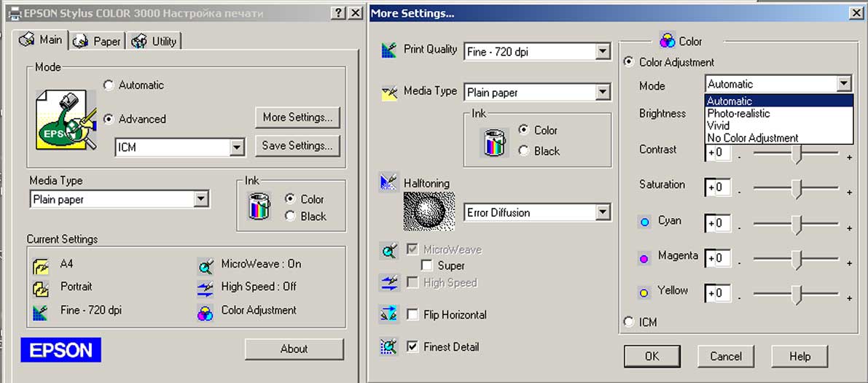Click the Save Settings... button
Image resolution: width=868 pixels, height=383 pixels.
click(297, 146)
